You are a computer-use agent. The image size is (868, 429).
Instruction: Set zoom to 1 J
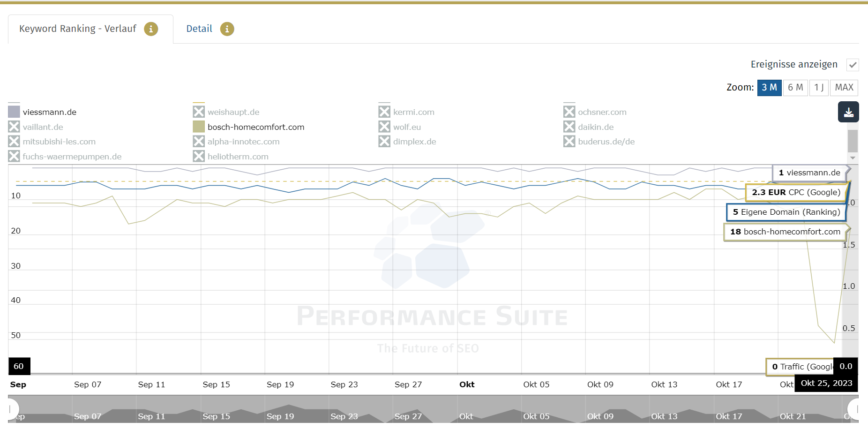click(x=819, y=88)
